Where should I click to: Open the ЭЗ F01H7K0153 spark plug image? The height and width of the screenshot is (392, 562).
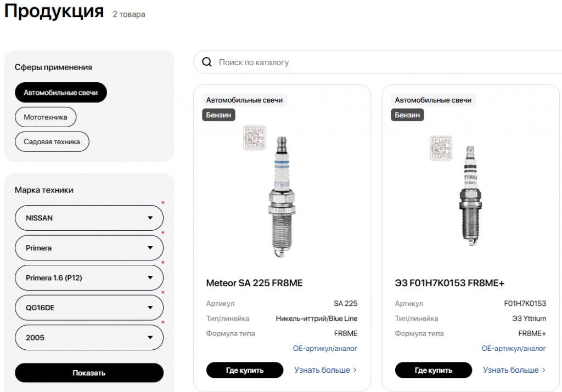pos(470,196)
